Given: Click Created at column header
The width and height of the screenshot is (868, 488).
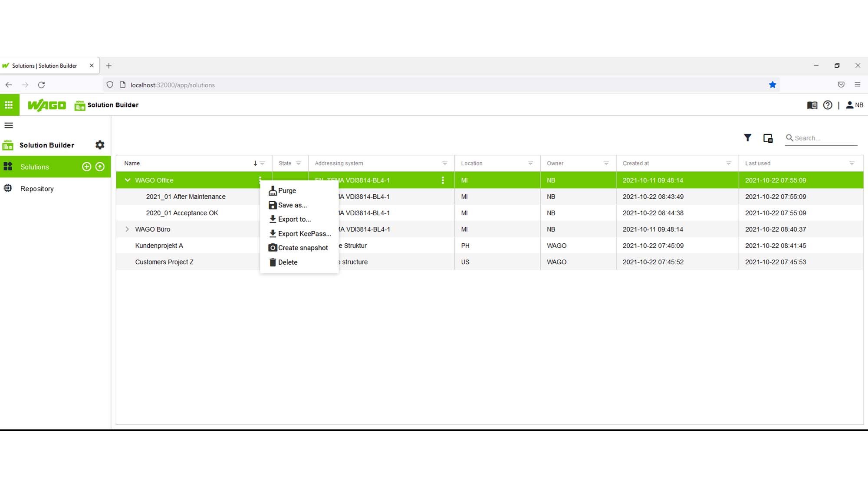Looking at the screenshot, I should (x=636, y=164).
